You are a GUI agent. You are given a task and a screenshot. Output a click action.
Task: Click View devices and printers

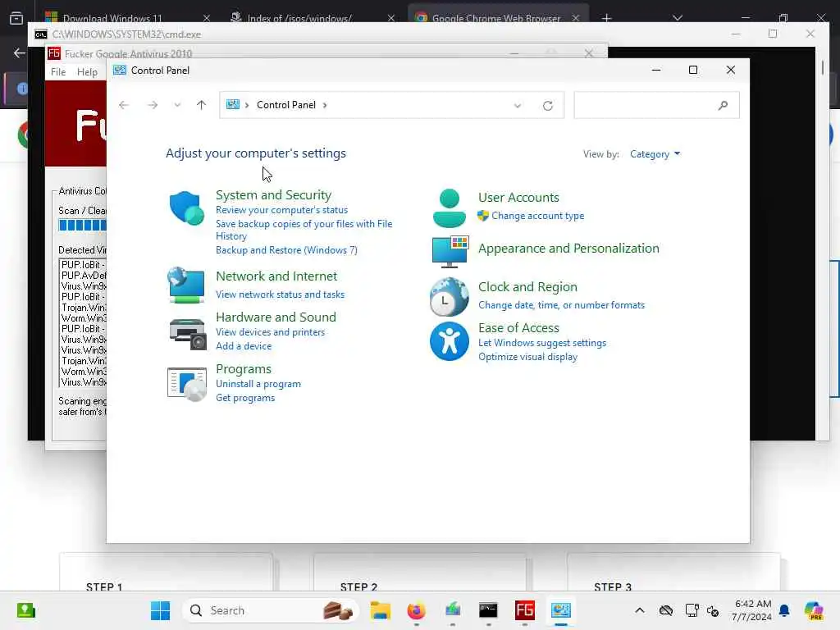[270, 332]
